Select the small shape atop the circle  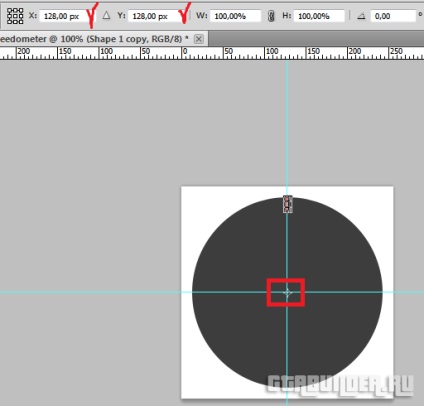coord(288,204)
